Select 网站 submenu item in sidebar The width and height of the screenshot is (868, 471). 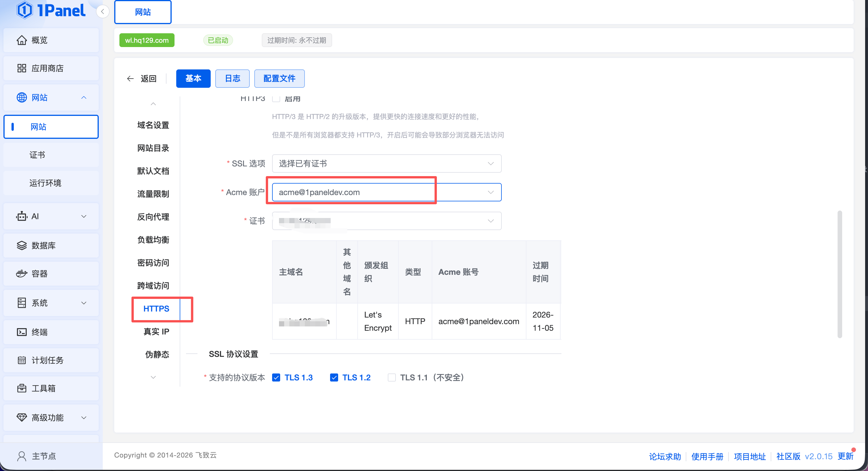pos(51,127)
